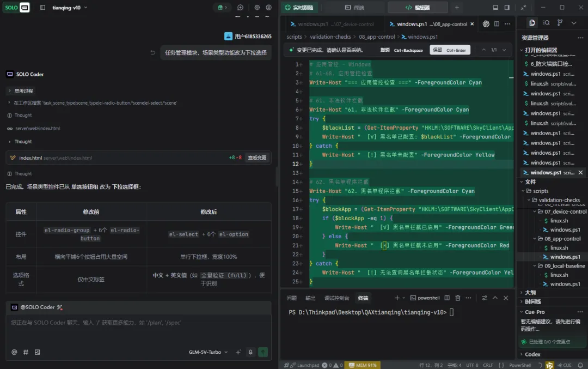Expand the 思考过程 section
The height and width of the screenshot is (369, 588).
pos(21,91)
